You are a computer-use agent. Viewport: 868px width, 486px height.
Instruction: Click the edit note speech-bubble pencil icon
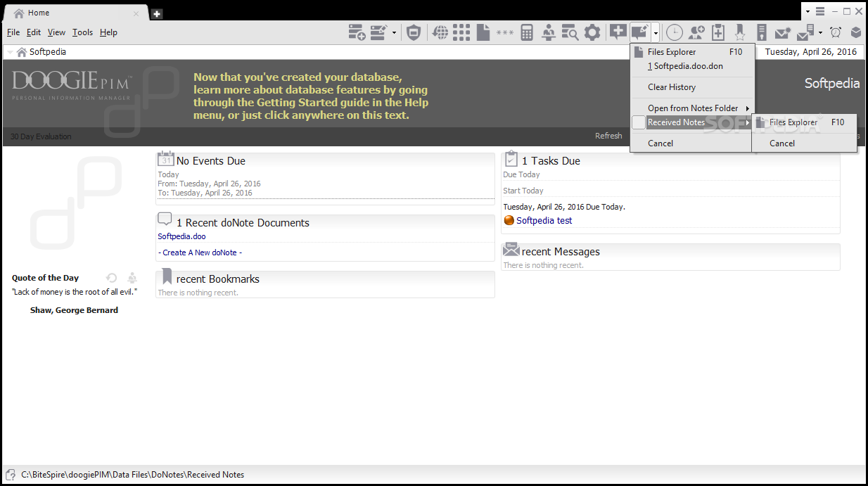coord(639,32)
